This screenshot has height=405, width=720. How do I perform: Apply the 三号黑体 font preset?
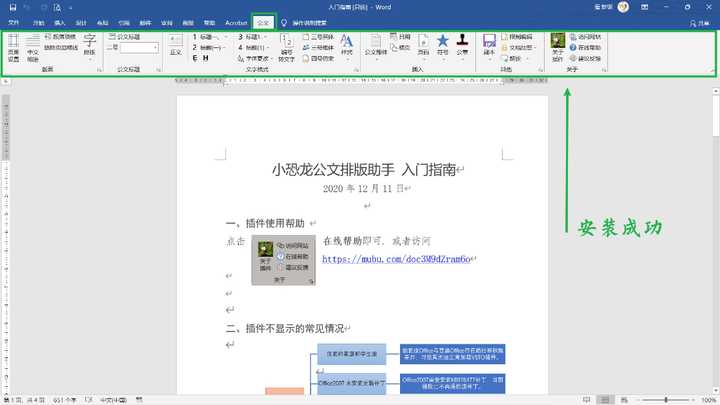click(318, 37)
